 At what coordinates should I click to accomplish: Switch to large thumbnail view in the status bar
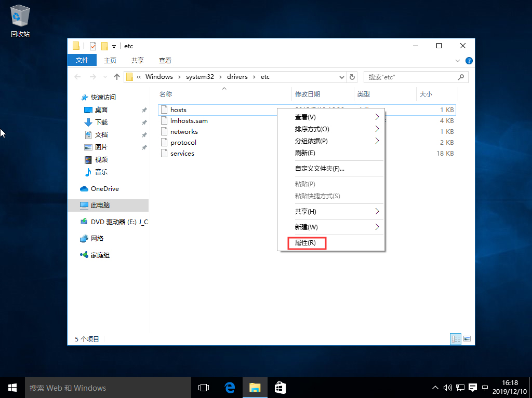pos(467,339)
